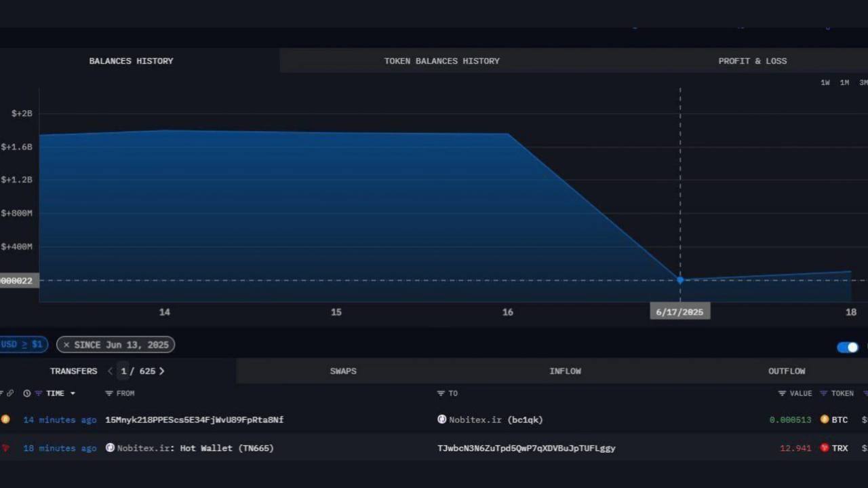Viewport: 868px width, 488px height.
Task: Click the '15' date tick on chart axis
Action: click(x=336, y=312)
